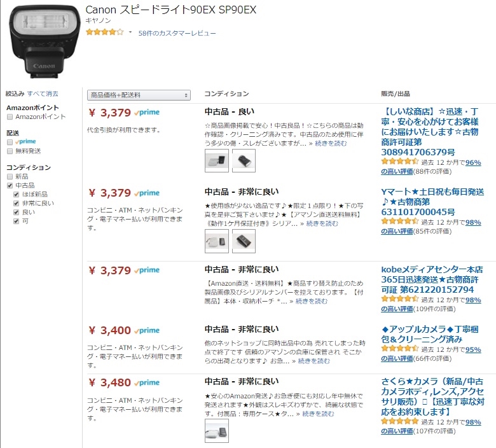This screenshot has height=448, width=496.
Task: Expand 続きを読む in the first listing
Action: [x=331, y=143]
